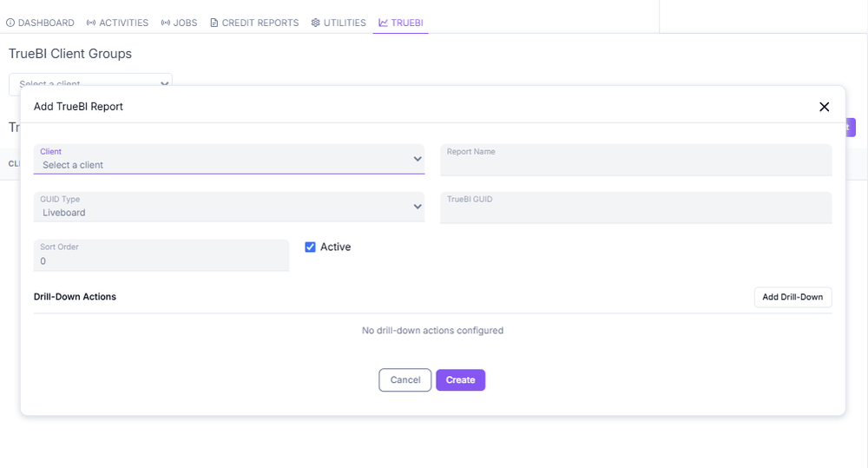Select the TrueBI tab
This screenshot has width=868, height=468.
tap(401, 23)
